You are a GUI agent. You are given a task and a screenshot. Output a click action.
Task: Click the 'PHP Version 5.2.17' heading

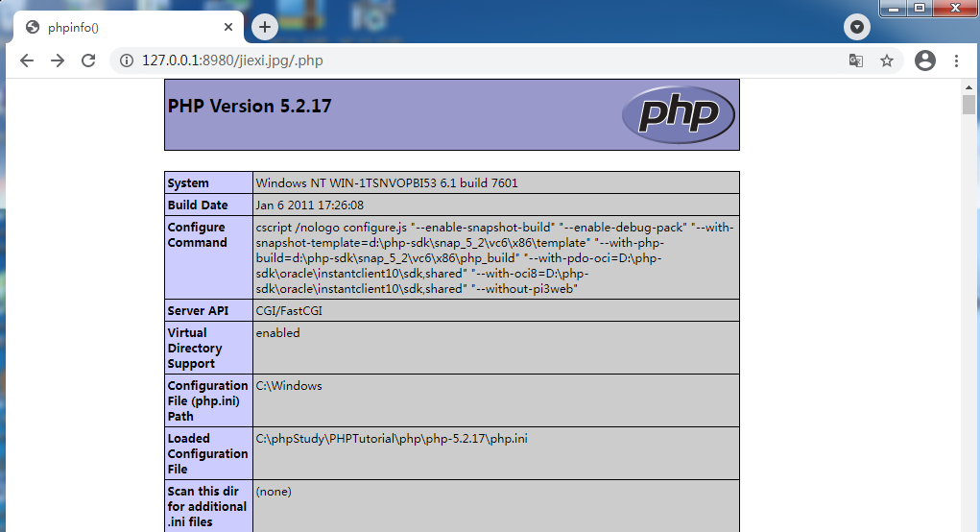click(x=250, y=106)
